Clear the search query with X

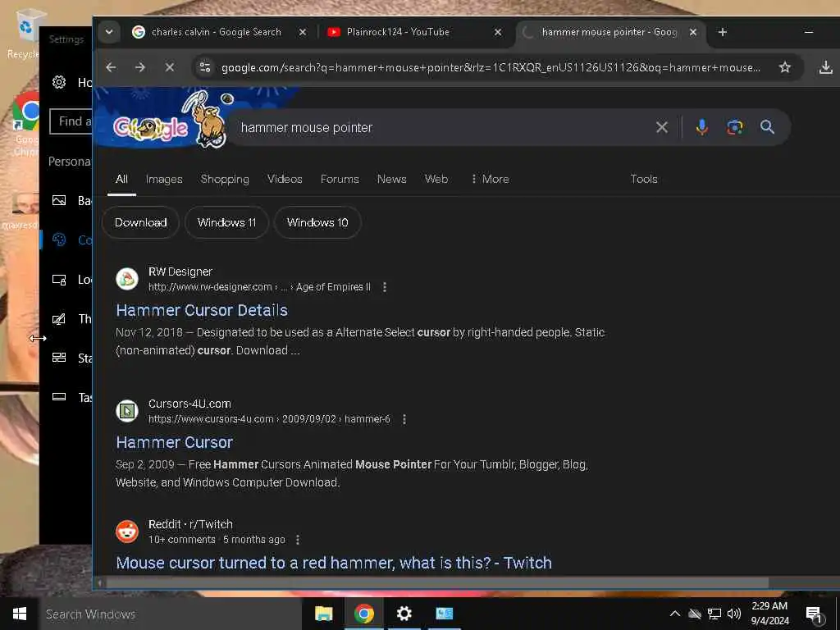point(662,127)
